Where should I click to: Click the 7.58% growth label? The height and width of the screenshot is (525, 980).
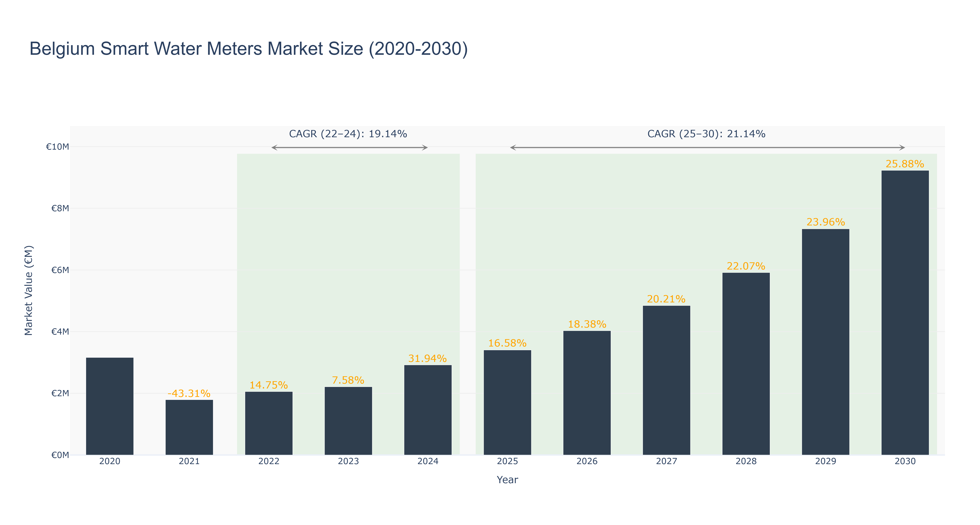click(348, 380)
